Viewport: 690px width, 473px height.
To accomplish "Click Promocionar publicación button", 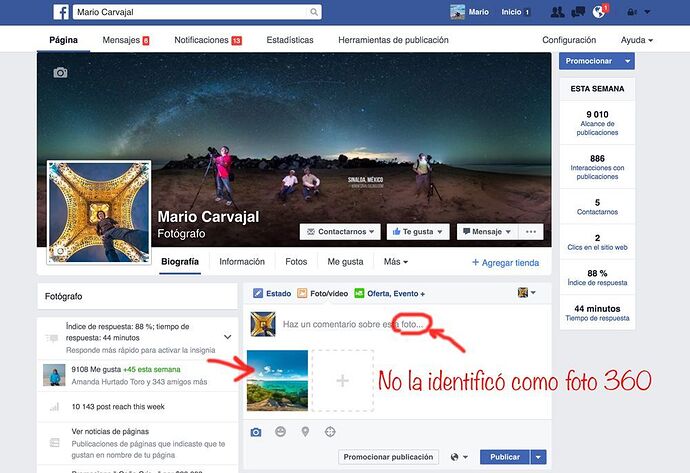I will pyautogui.click(x=389, y=457).
